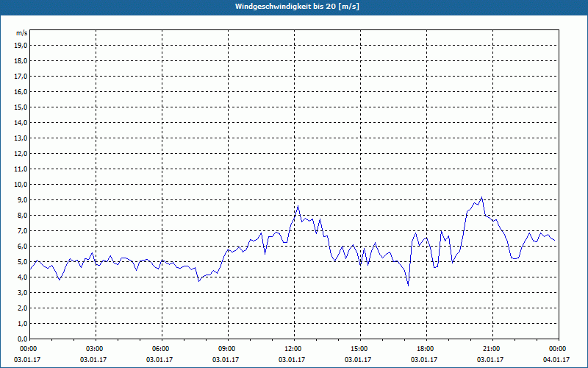Click the curve peak just after 12:00
Screen dimensions: 588x368
pos(298,206)
